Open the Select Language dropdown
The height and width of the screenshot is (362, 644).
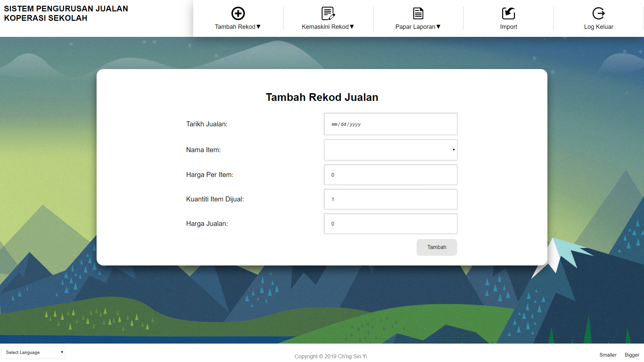(33, 352)
